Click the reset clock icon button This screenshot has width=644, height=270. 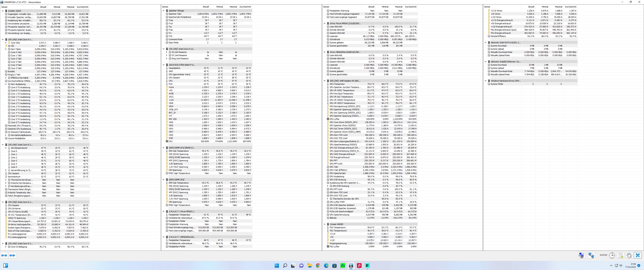(612, 255)
